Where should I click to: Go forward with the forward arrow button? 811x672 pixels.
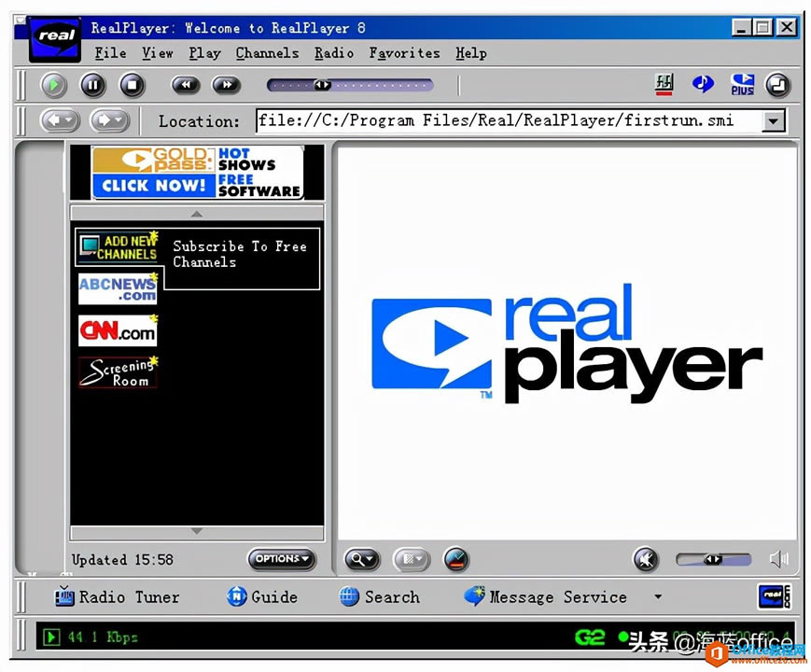pyautogui.click(x=109, y=121)
